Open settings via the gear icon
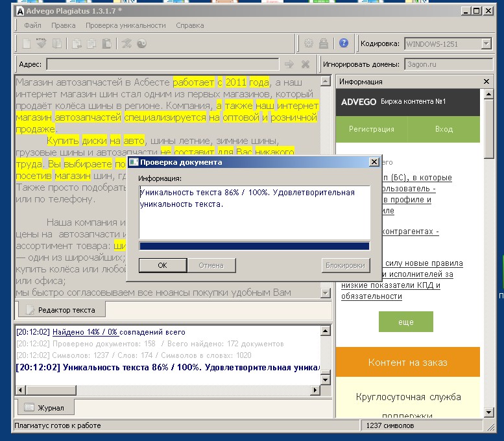The width and height of the screenshot is (504, 441). pos(309,43)
